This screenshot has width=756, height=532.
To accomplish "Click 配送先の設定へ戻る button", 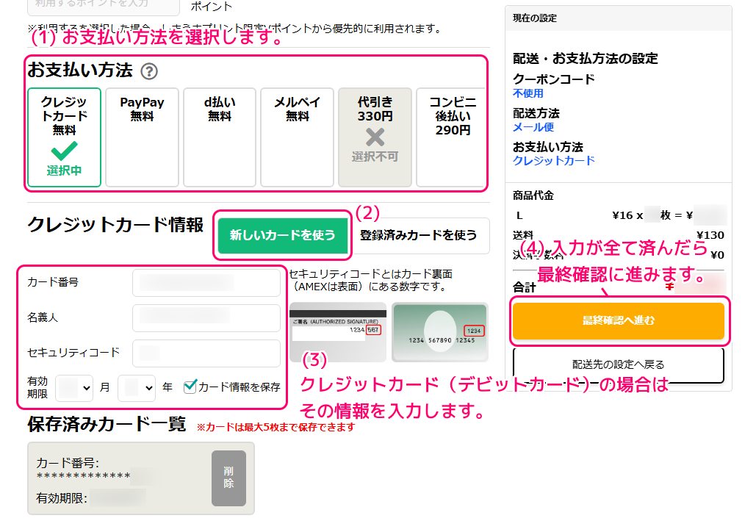I will point(618,364).
